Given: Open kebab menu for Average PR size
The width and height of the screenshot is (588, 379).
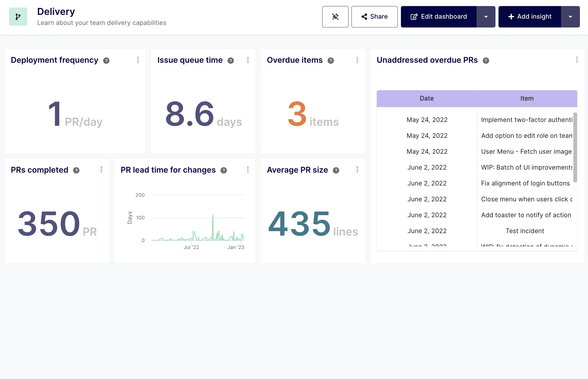Looking at the screenshot, I should [x=357, y=170].
